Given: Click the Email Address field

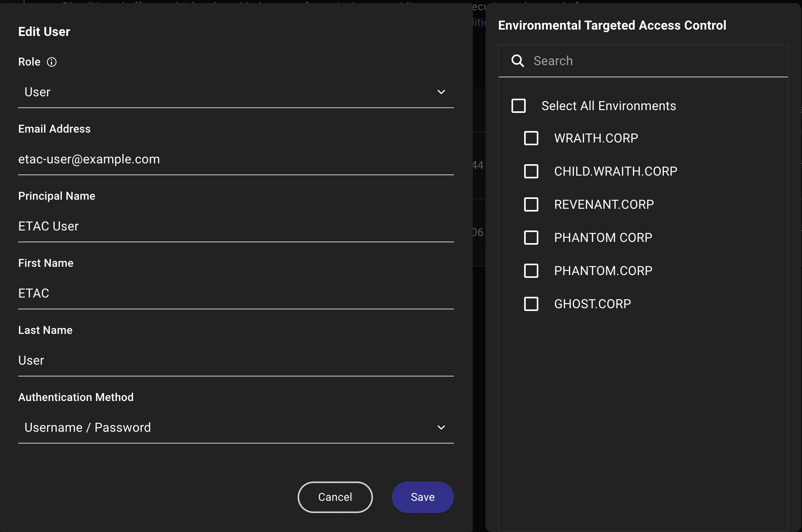Looking at the screenshot, I should 236,159.
